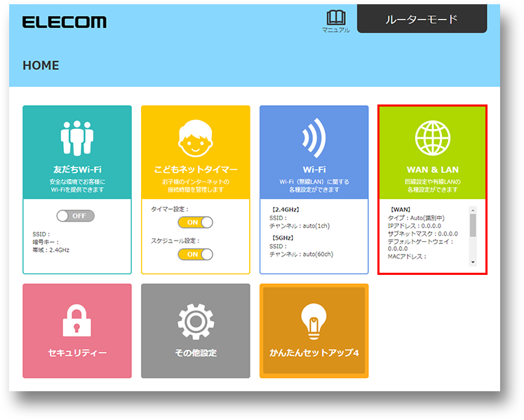The width and height of the screenshot is (524, 420).
Task: Open the かんたんセットアップ4 light bulb icon
Action: coord(314,321)
